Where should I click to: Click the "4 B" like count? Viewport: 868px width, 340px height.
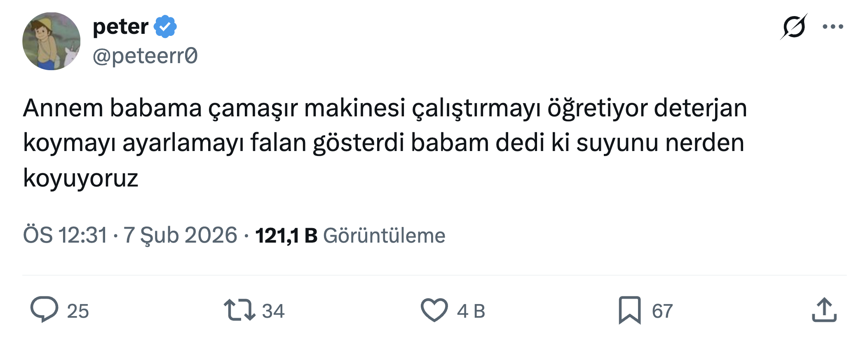471,311
